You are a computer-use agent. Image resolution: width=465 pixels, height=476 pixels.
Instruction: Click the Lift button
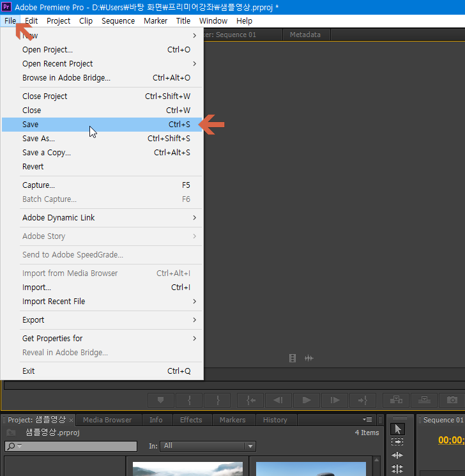396,400
